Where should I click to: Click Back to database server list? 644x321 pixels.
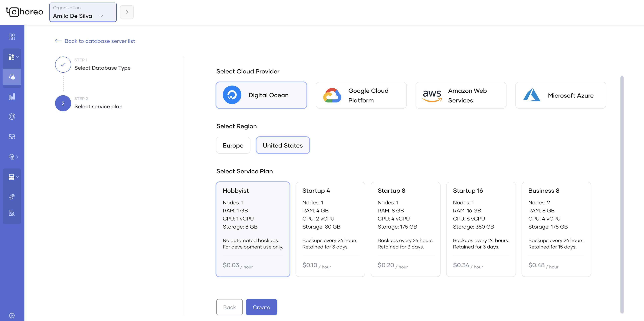click(x=99, y=41)
